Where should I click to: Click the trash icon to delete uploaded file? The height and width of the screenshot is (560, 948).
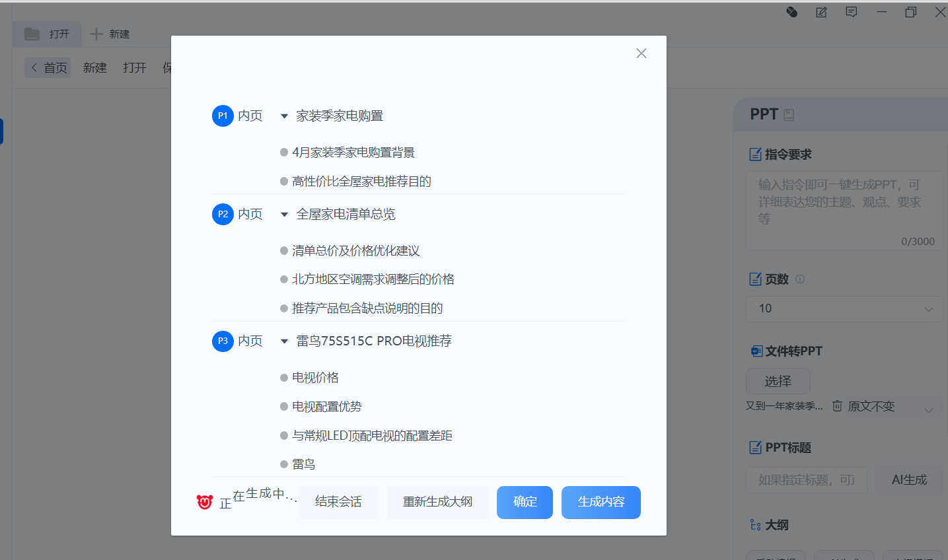837,406
